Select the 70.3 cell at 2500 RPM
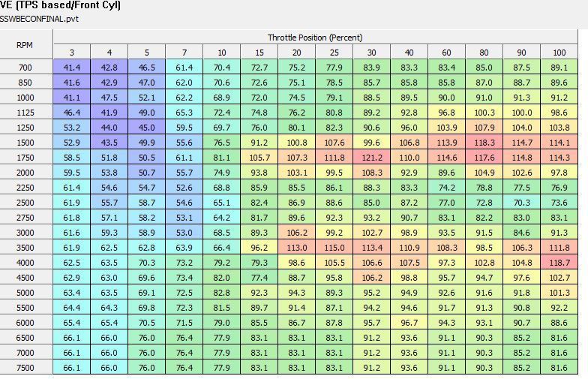The image size is (588, 379). click(x=521, y=203)
